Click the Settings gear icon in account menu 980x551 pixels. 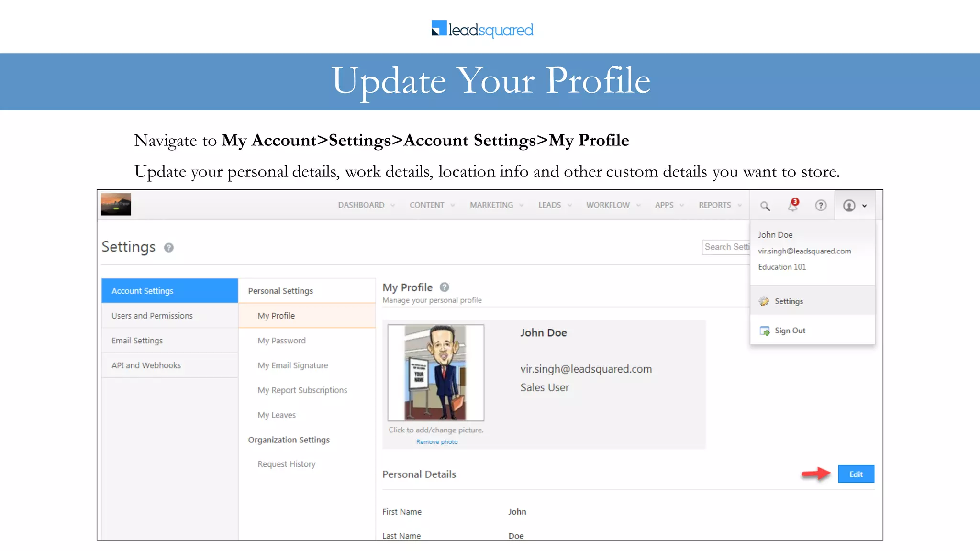pyautogui.click(x=764, y=301)
